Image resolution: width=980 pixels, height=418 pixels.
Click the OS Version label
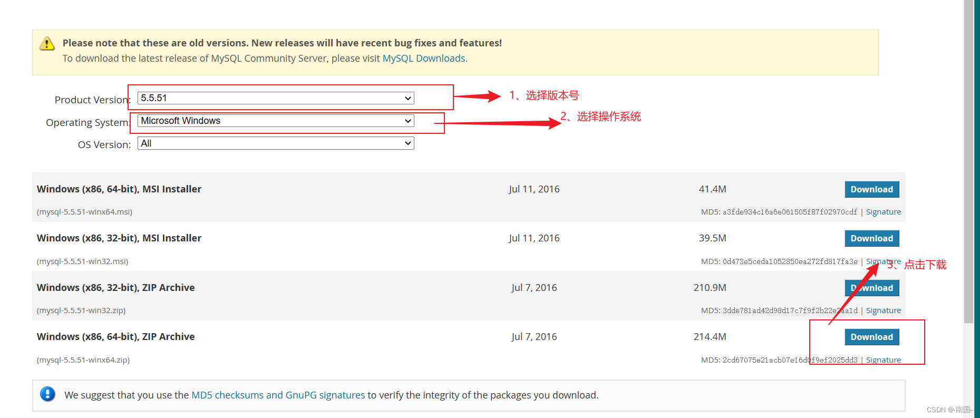104,144
